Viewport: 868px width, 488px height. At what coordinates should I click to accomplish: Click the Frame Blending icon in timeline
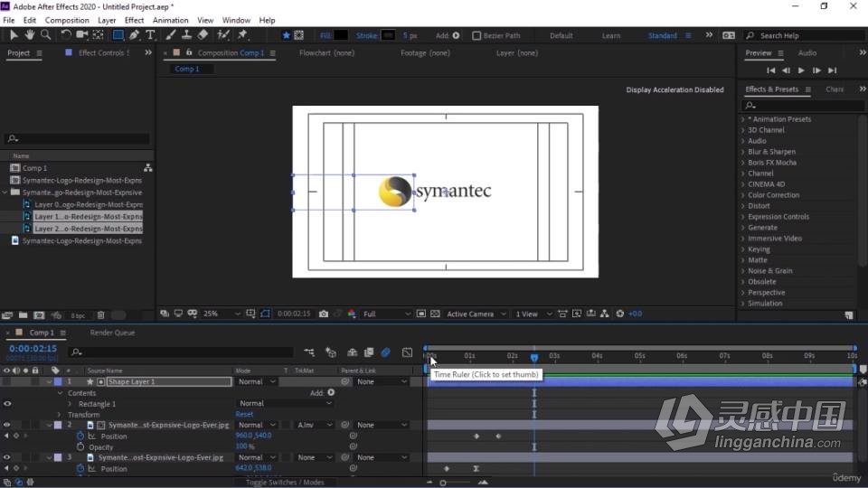(369, 352)
